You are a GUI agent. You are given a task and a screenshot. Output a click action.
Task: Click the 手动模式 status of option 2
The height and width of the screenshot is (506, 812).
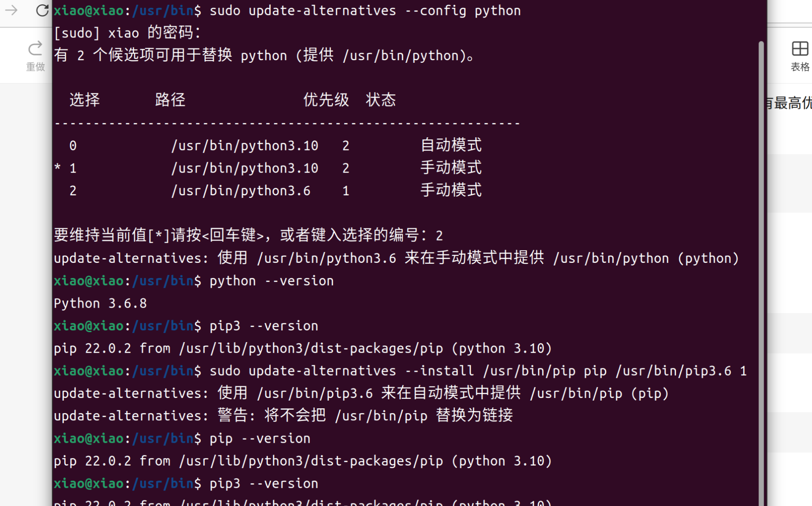point(451,190)
